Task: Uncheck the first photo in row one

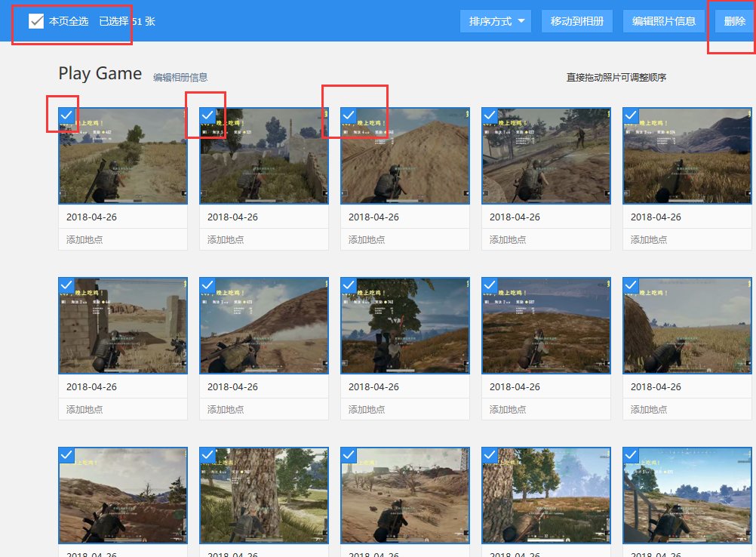Action: tap(66, 115)
